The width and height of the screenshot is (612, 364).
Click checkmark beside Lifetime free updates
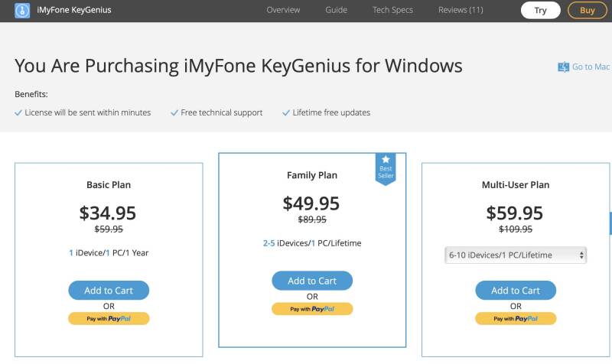[286, 112]
